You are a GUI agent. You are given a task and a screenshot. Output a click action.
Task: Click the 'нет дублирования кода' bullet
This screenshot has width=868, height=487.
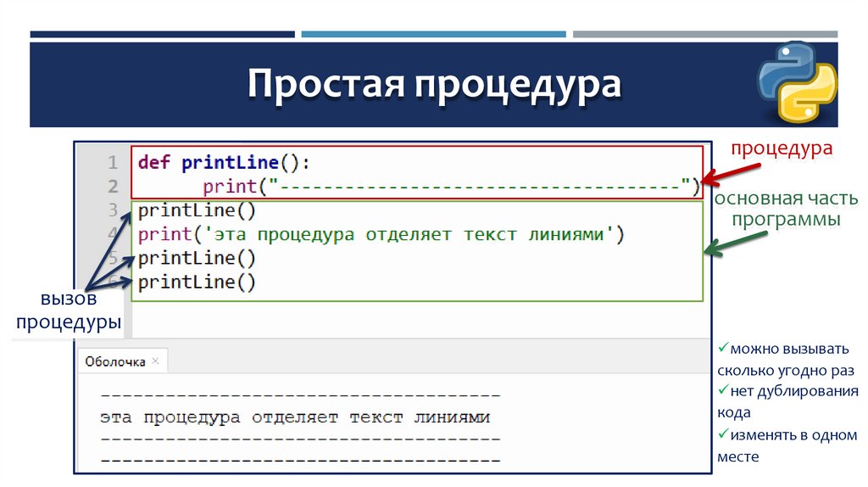click(x=787, y=401)
